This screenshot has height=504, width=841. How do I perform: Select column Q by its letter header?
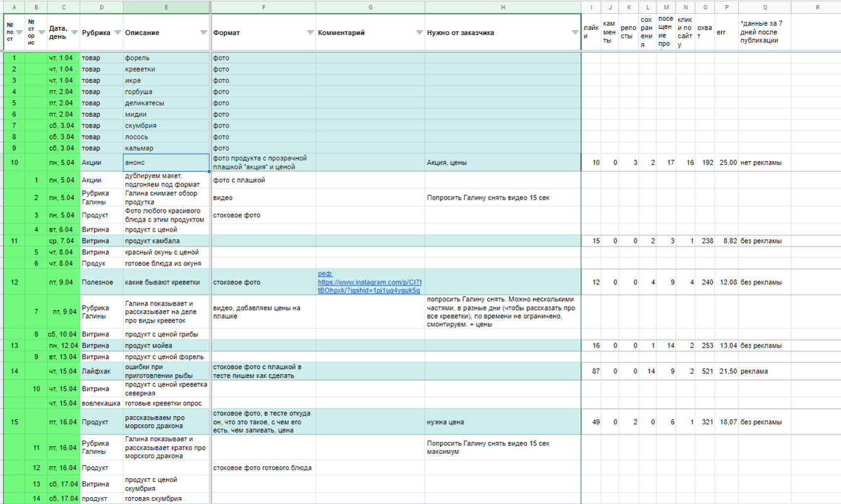764,7
